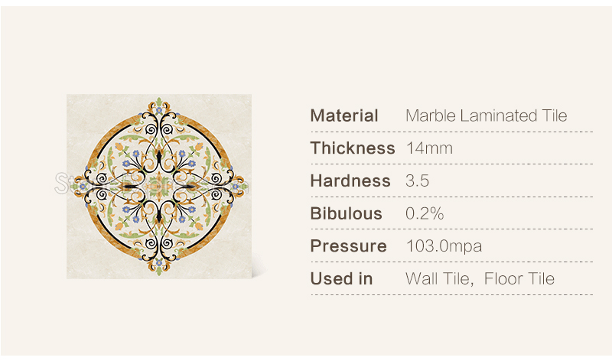Click the Hardness label

coord(350,181)
